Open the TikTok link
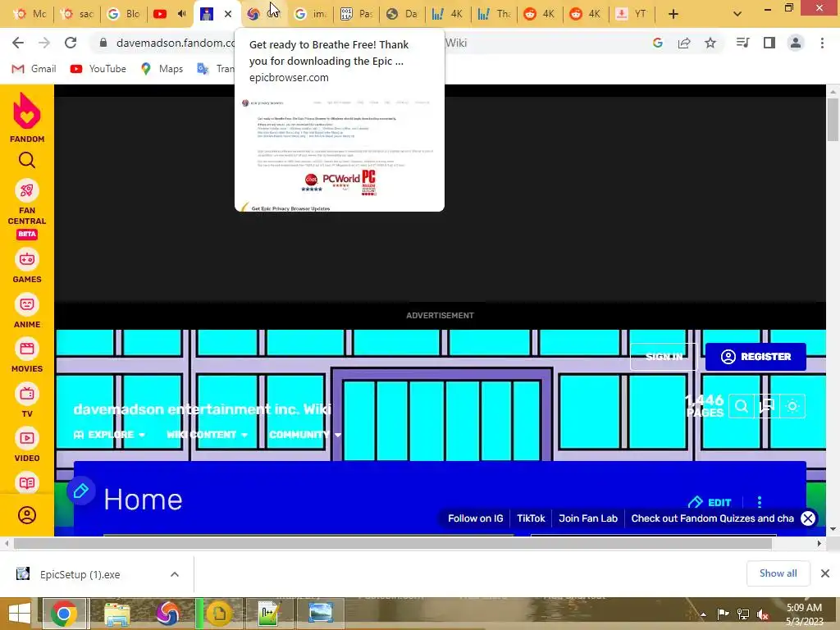Viewport: 840px width, 630px height. tap(531, 518)
